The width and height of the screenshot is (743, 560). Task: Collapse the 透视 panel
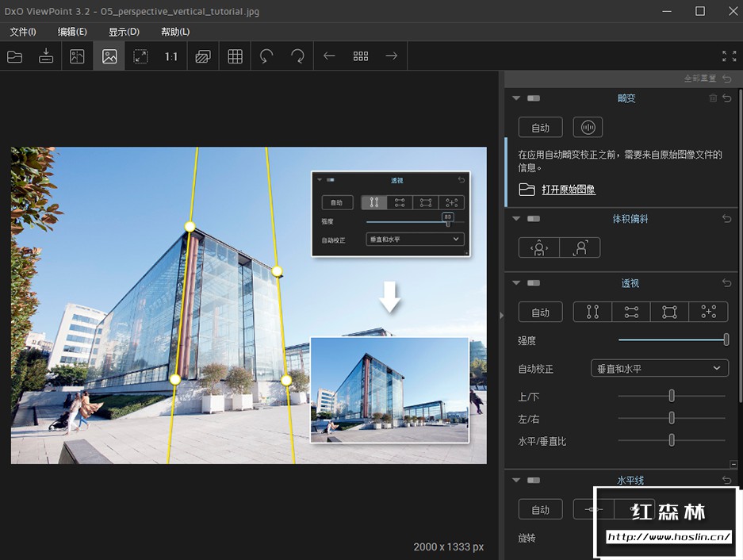point(515,282)
